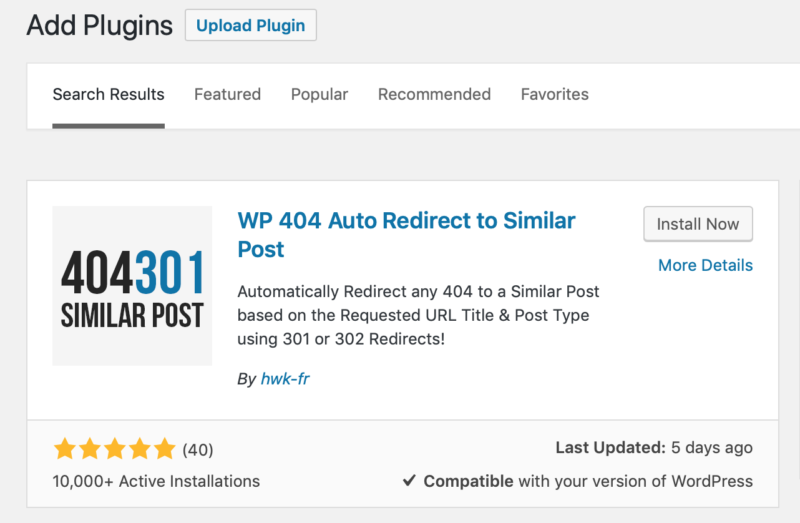Click the 10,000+ Active Installations text
Screen dimensions: 800x523
[x=156, y=481]
